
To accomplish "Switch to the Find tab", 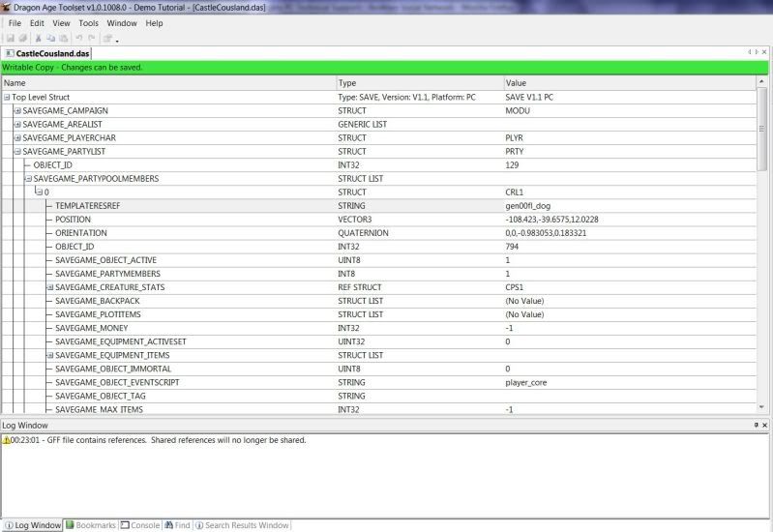I will [177, 525].
